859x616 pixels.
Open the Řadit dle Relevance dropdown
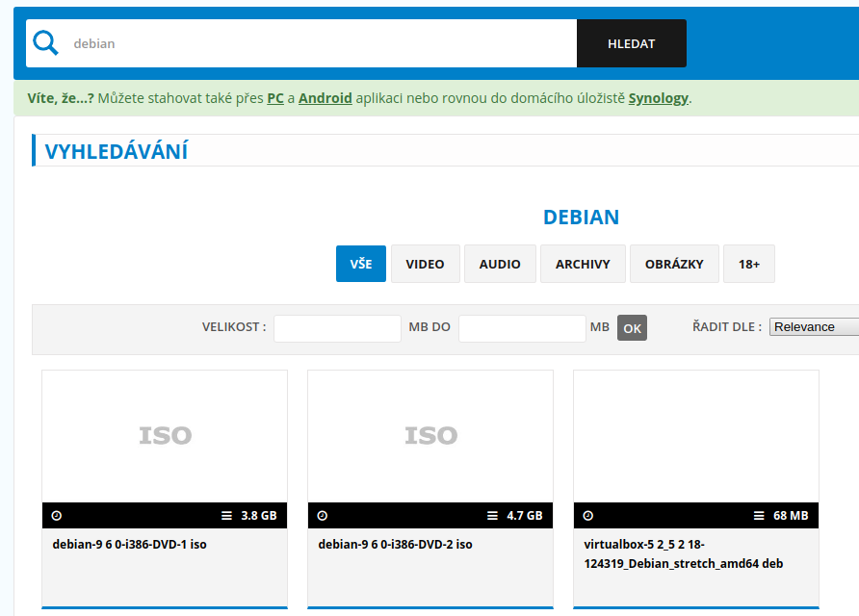[814, 327]
